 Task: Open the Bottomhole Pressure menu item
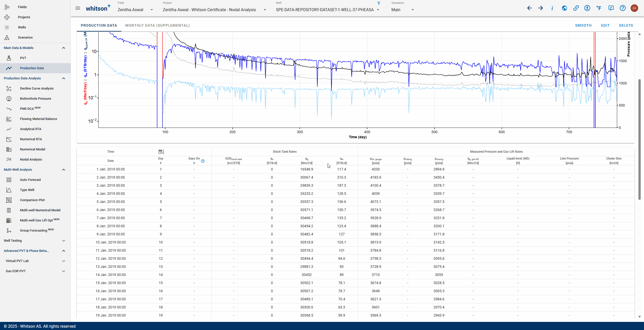[x=35, y=98]
